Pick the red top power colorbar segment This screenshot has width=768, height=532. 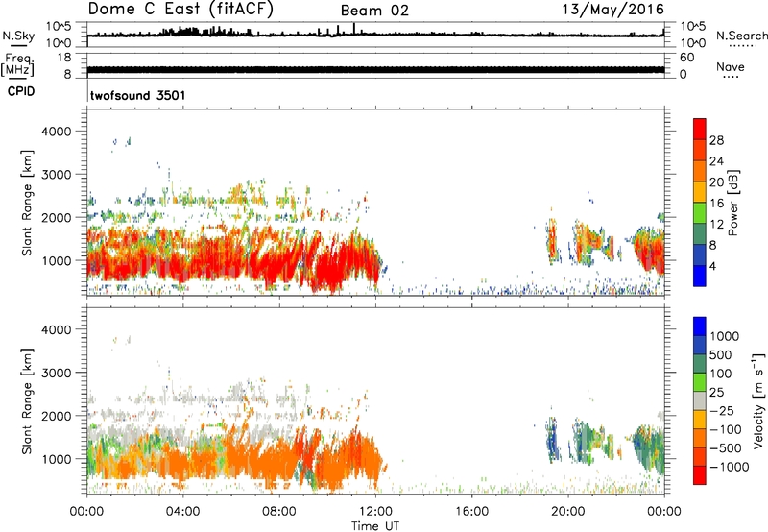[700, 130]
